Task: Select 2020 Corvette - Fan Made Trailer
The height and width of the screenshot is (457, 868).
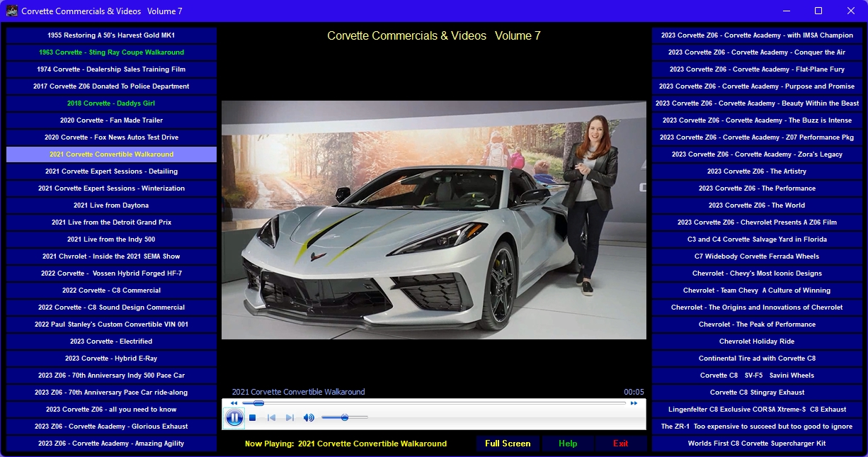Action: (x=111, y=120)
